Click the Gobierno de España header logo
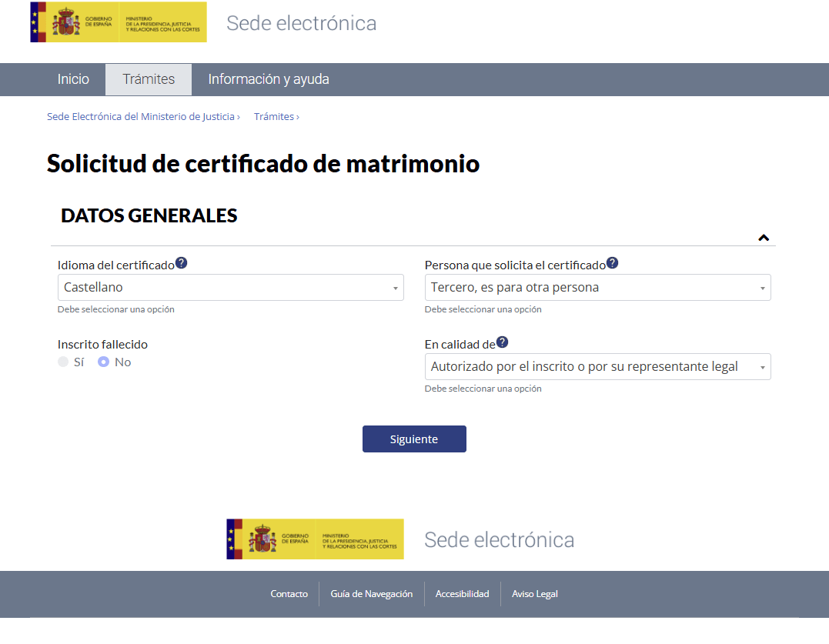This screenshot has height=644, width=829. coord(118,22)
